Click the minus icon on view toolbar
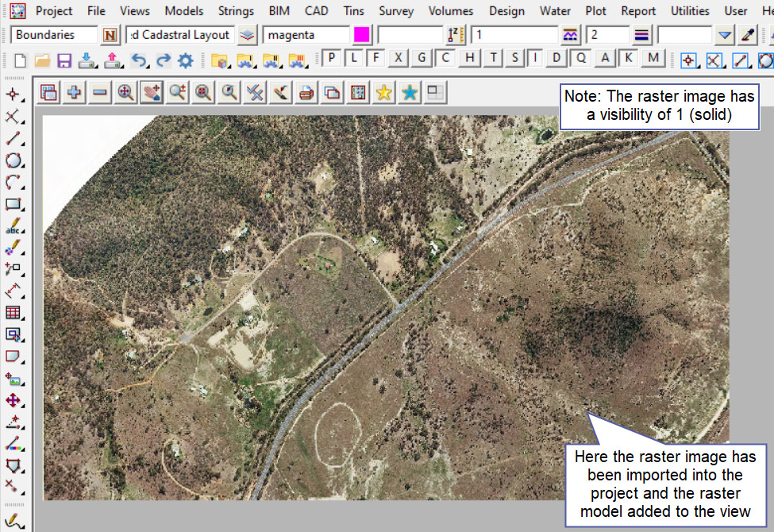 point(99,93)
